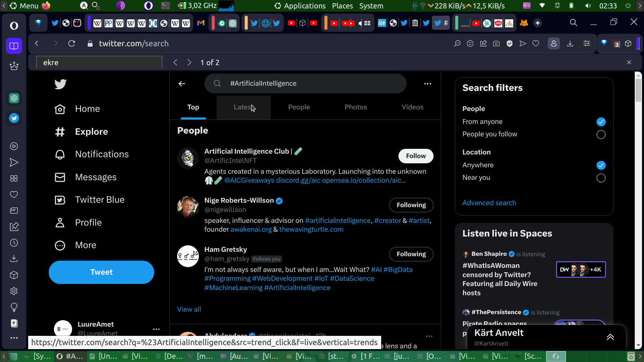Go to Twitter Home
Screen dimensions: 644x362
pyautogui.click(x=77, y=109)
